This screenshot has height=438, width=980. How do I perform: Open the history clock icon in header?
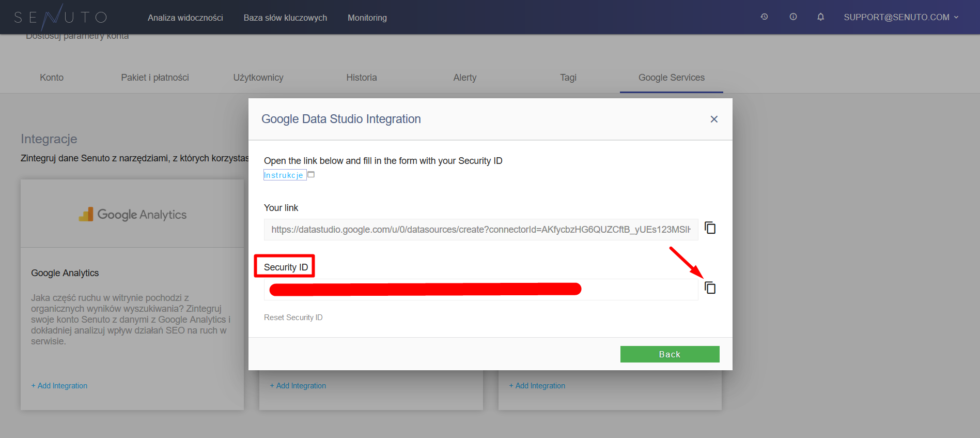click(764, 17)
